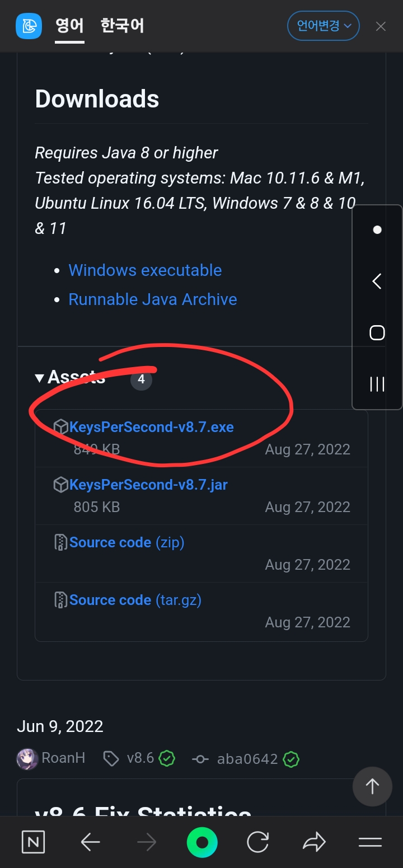The width and height of the screenshot is (403, 868).
Task: Tap the verified badge beside the v8.6 tag
Action: (166, 758)
